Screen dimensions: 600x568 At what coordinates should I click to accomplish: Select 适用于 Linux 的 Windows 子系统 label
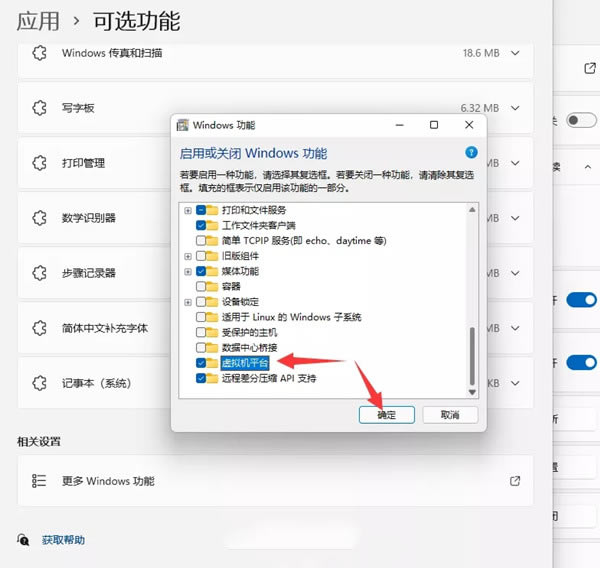[x=292, y=317]
